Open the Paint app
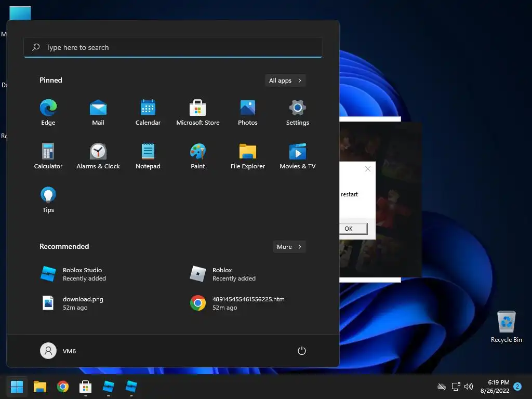Screen dimensions: 532x399 pyautogui.click(x=198, y=156)
